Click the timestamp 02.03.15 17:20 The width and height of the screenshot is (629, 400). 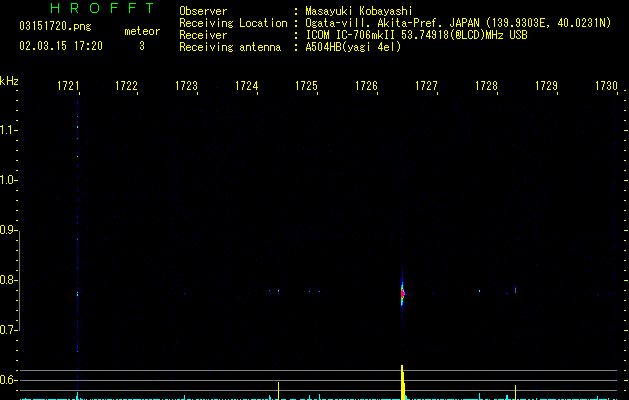point(61,46)
